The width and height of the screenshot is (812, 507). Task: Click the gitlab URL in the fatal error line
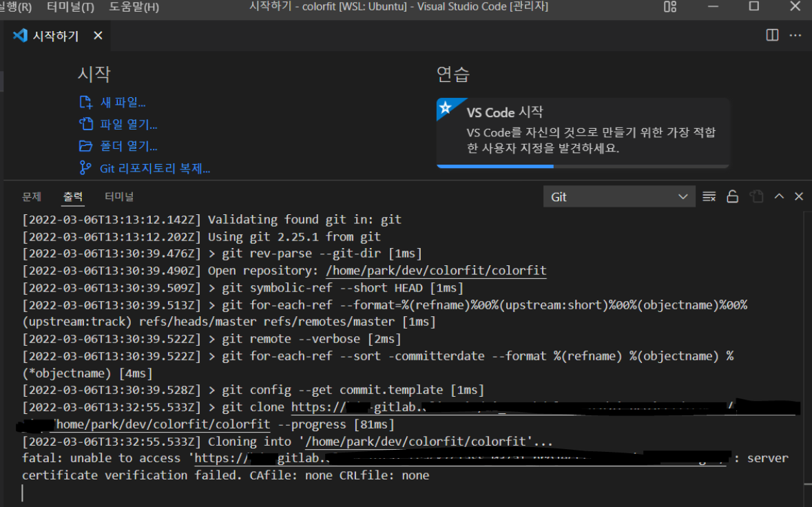[460, 458]
